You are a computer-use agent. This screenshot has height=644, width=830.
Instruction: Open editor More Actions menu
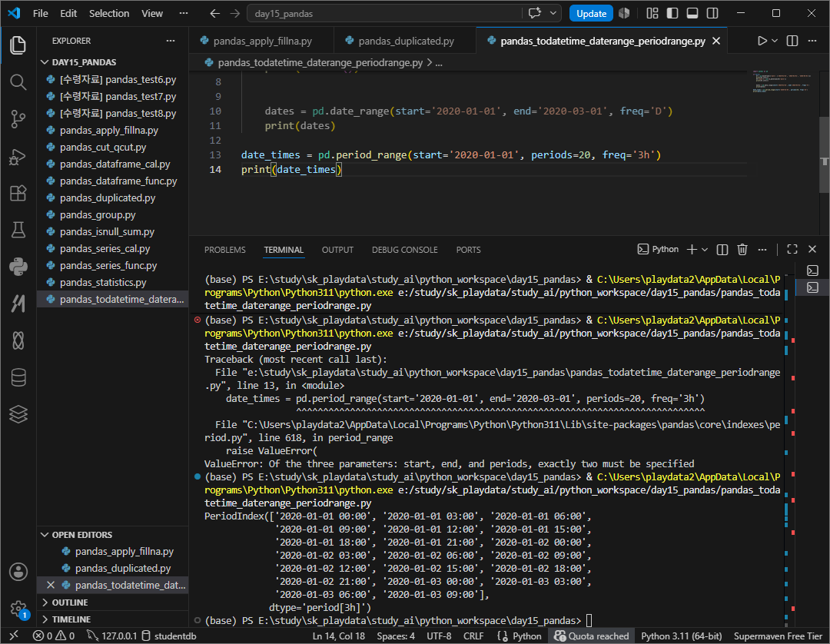[x=812, y=41]
